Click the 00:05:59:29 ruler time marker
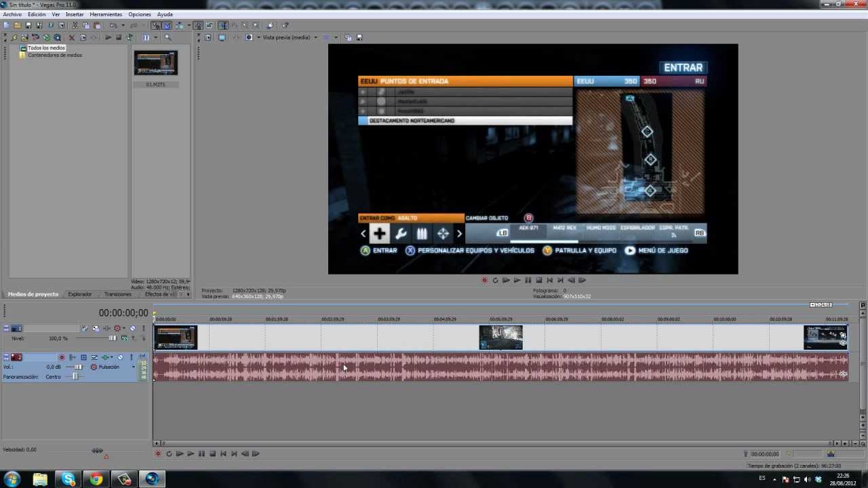Screen dimensions: 868x488 [500, 319]
